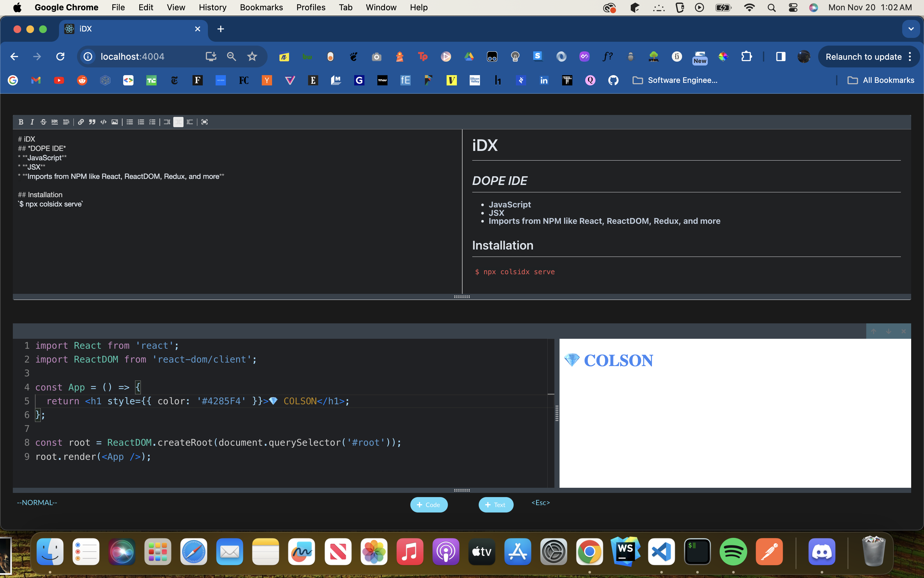Viewport: 924px width, 578px height.
Task: Switch to preview-only pane mode
Action: [x=190, y=122]
